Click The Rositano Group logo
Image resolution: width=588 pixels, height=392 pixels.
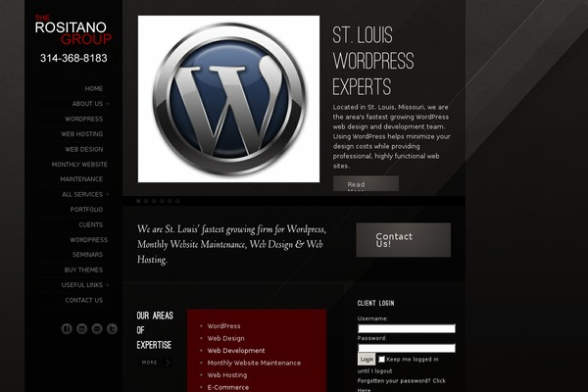73,30
